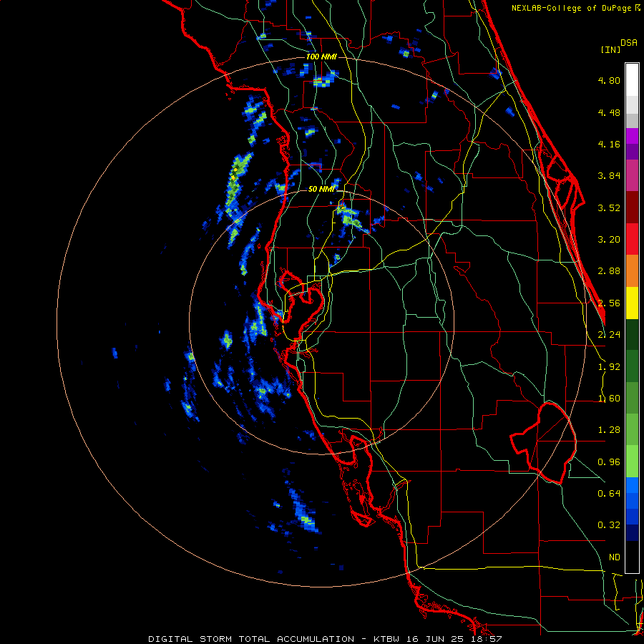This screenshot has width=644, height=644.
Task: Select the 2.24 legend value
Action: (x=609, y=335)
